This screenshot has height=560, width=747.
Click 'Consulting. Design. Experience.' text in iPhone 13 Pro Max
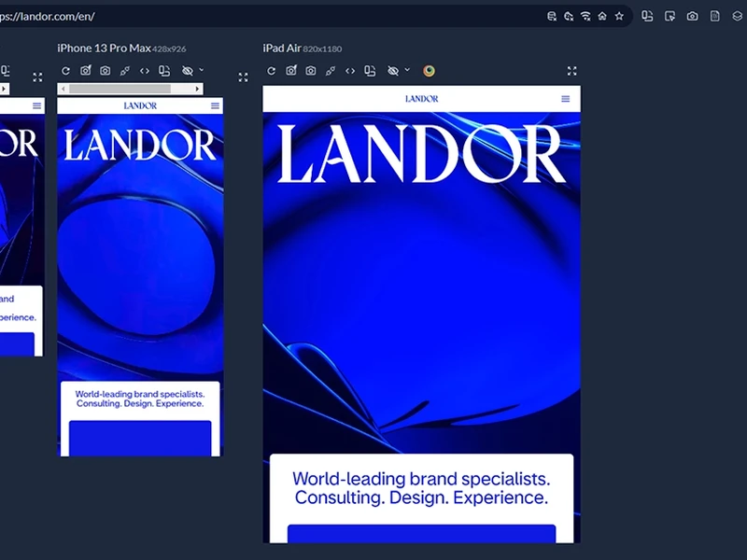[x=140, y=404]
